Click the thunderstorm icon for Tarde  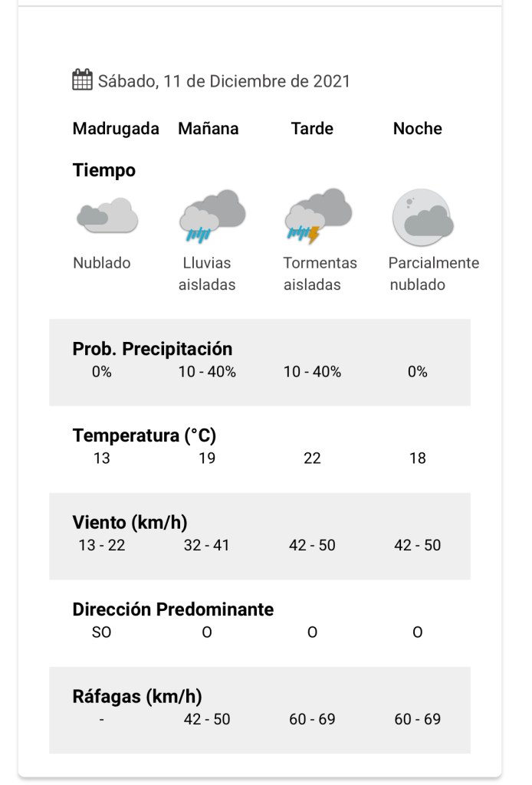click(318, 215)
